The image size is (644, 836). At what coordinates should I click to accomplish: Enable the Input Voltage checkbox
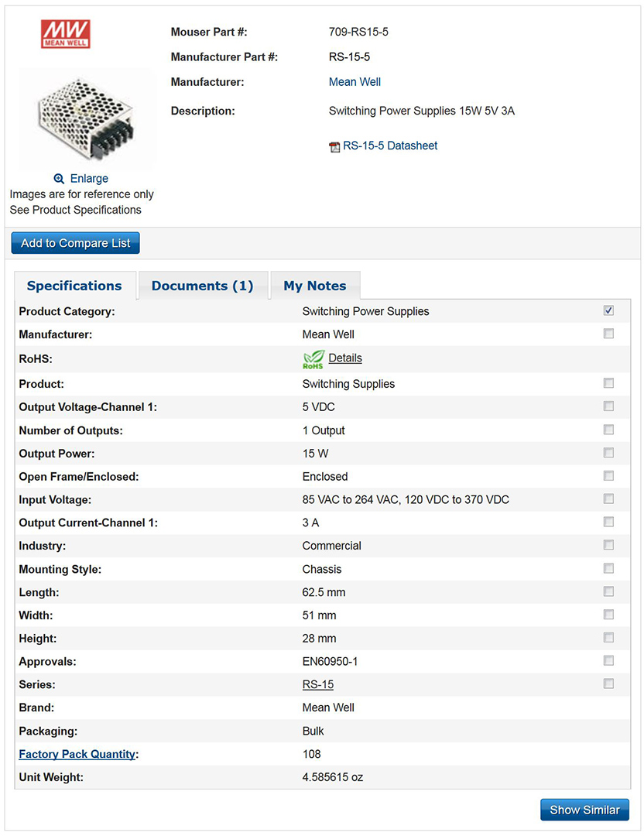point(608,499)
